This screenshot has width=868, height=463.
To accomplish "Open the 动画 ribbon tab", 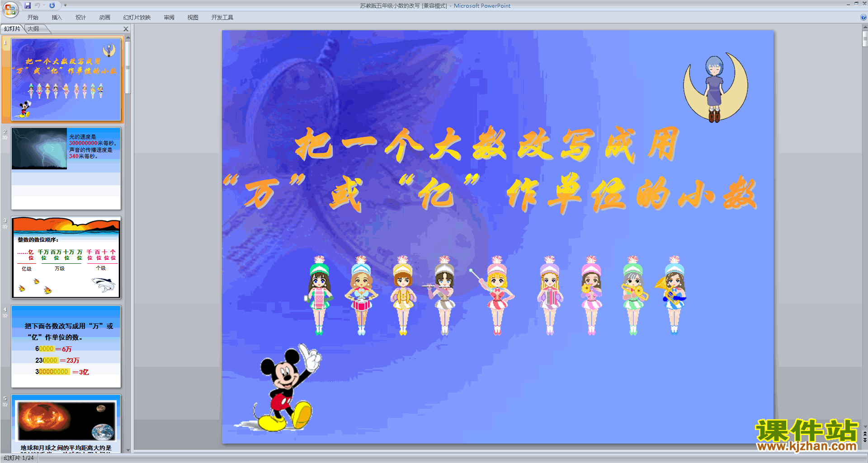I will (104, 18).
